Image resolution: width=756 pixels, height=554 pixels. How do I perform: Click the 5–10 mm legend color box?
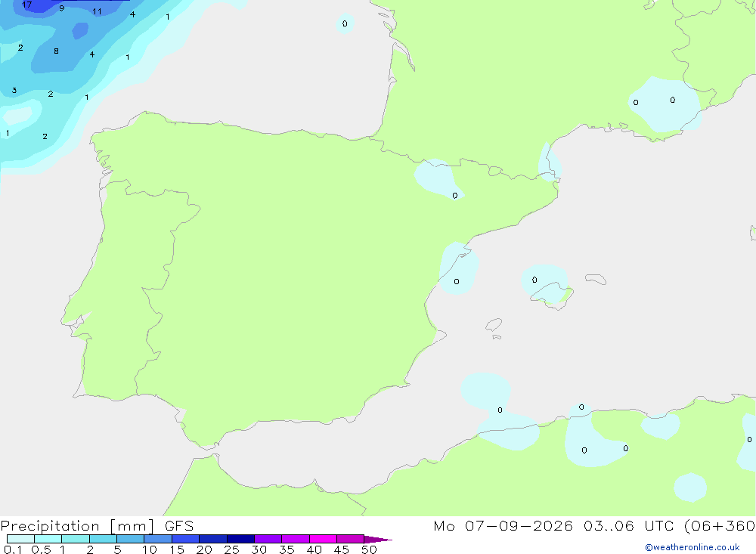[131, 539]
